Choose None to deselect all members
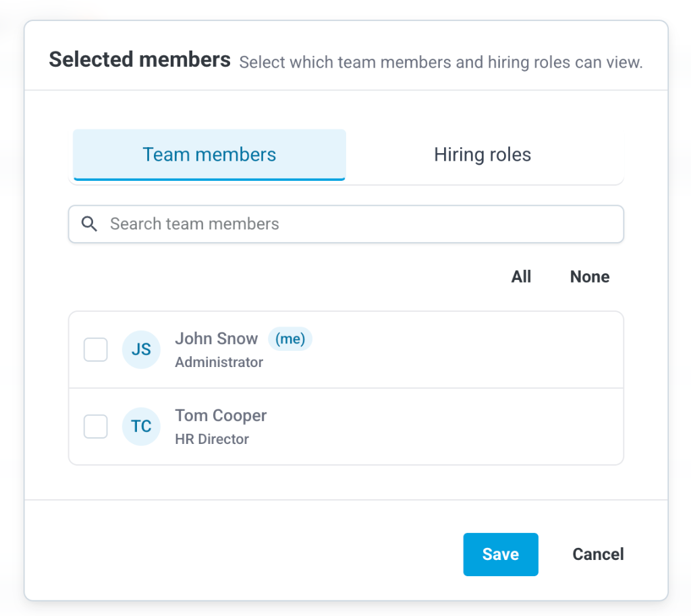Image resolution: width=691 pixels, height=616 pixels. 590,277
